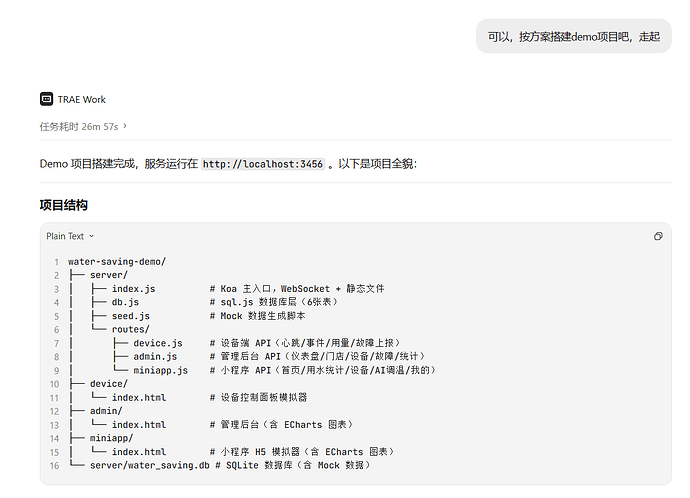Click the sql.js 数据库层 comment
The image size is (690, 498).
[274, 302]
